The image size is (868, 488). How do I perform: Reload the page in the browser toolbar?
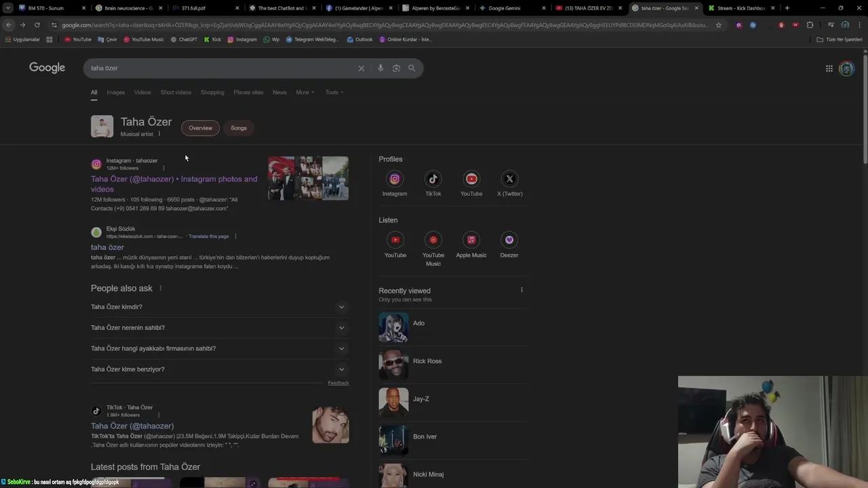[x=37, y=25]
